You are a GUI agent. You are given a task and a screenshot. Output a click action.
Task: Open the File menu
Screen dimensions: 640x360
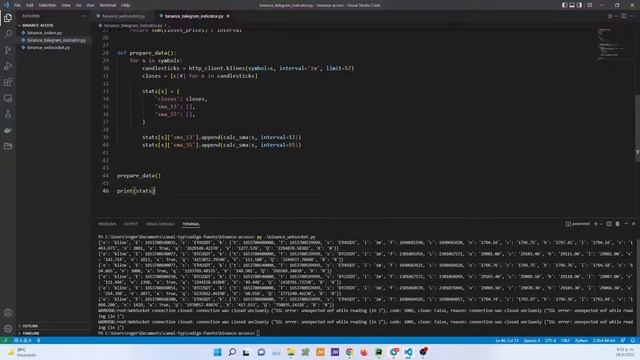pos(17,5)
